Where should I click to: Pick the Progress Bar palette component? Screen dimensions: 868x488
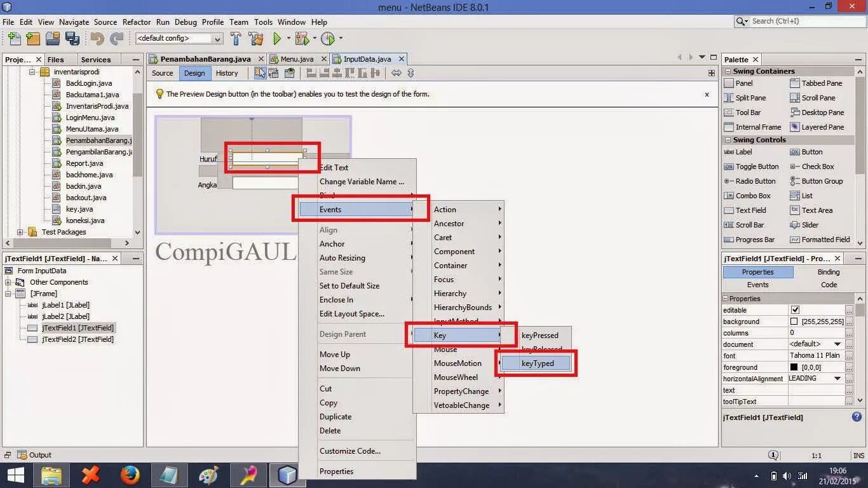tap(749, 240)
